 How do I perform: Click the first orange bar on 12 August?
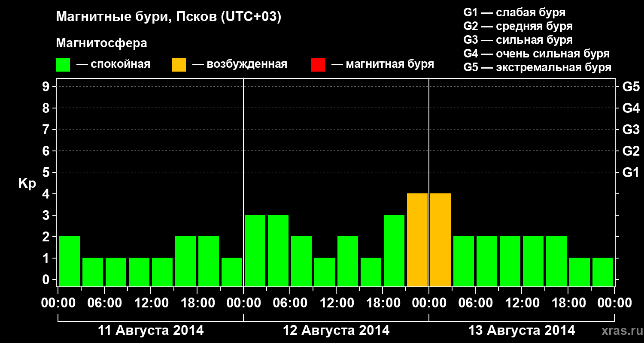pos(417,240)
